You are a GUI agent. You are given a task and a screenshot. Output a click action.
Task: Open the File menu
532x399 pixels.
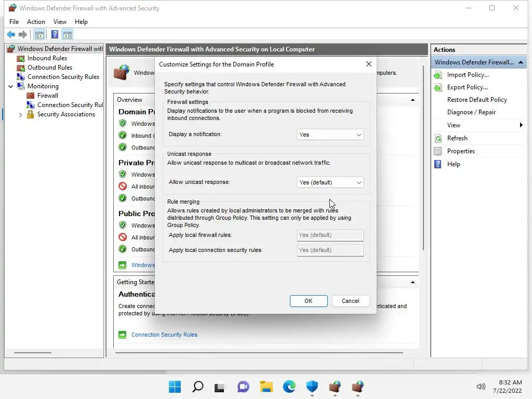click(14, 22)
